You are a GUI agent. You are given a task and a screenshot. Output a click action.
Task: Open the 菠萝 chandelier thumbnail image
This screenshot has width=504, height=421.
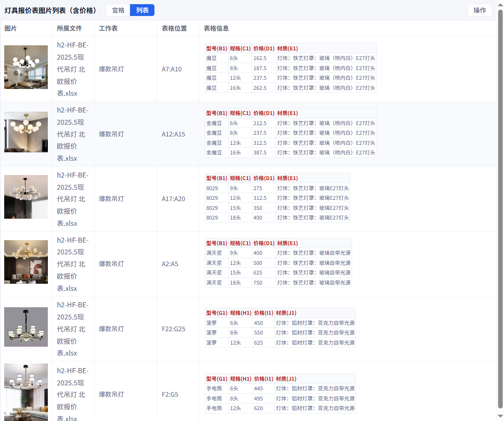26,327
